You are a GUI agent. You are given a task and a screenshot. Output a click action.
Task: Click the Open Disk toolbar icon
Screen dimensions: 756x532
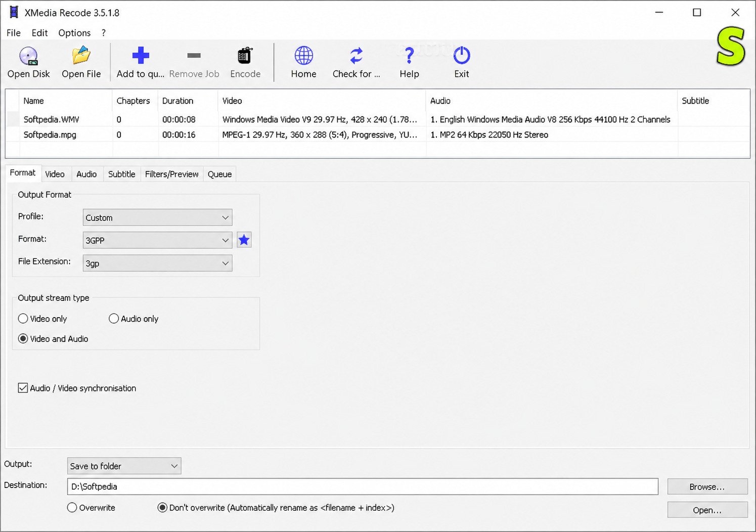(x=29, y=56)
